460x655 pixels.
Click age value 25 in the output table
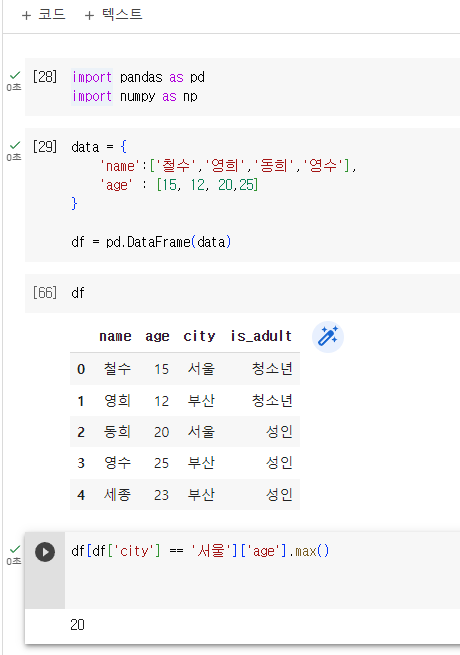161,463
